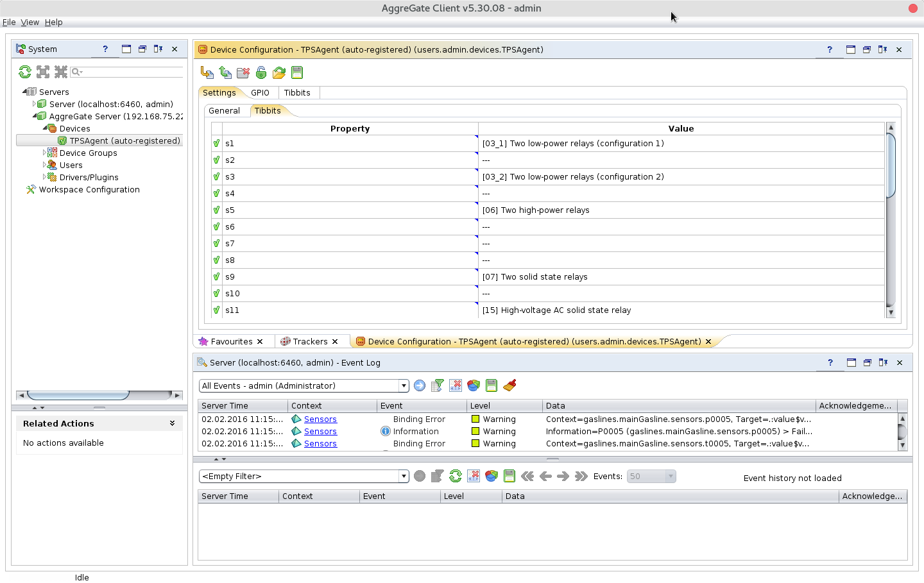Open Sensors link in first event row
This screenshot has height=583, width=924.
[x=320, y=419]
